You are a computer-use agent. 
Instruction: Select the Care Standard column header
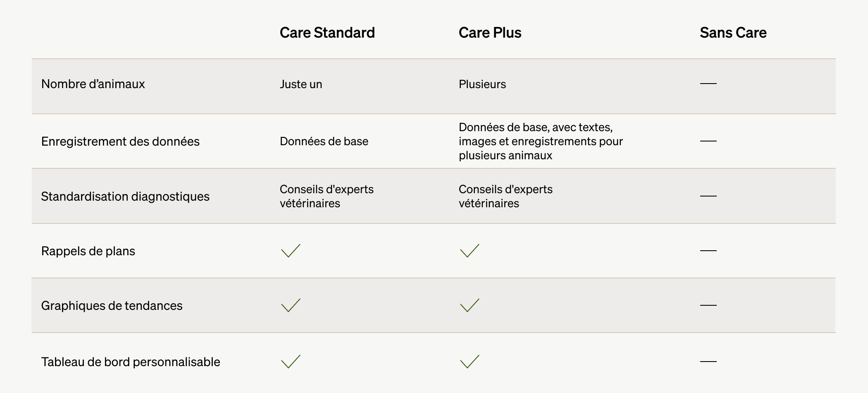(327, 33)
